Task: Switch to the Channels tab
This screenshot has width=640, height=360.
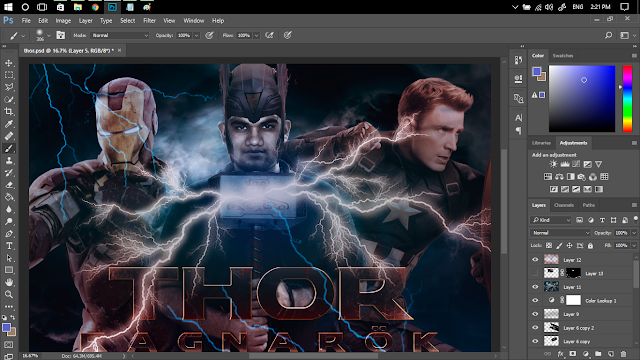Action: coord(564,205)
